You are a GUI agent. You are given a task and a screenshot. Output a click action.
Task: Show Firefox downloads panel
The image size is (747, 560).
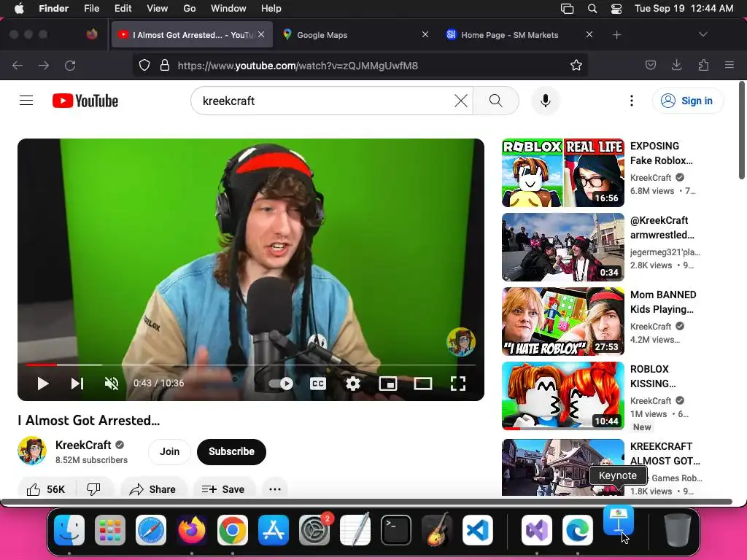click(x=676, y=65)
